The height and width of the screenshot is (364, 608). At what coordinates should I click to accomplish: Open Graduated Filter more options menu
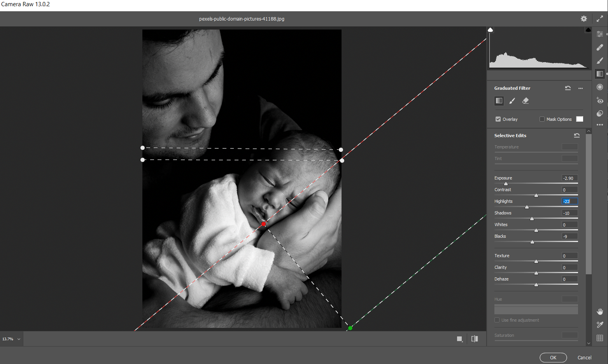coord(581,88)
